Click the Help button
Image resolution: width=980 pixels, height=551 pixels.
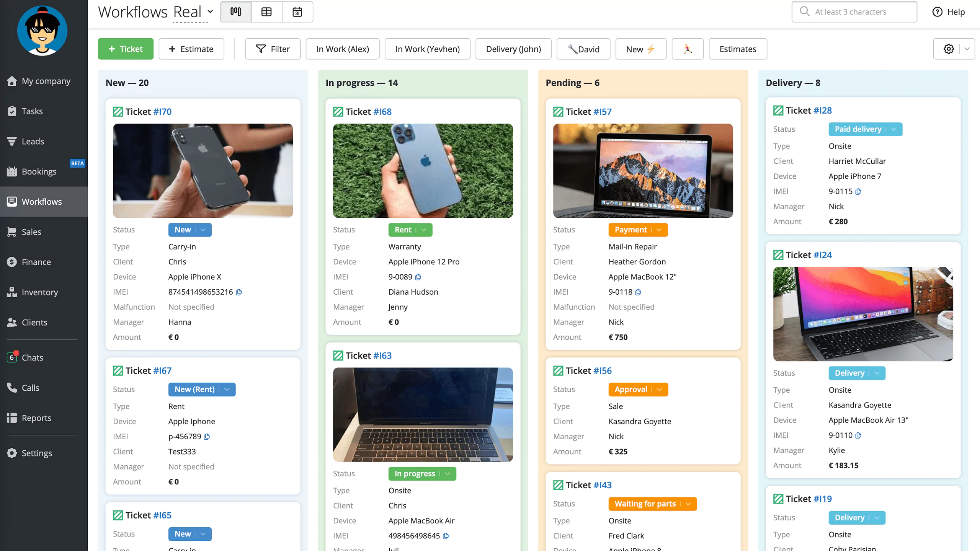pyautogui.click(x=949, y=12)
